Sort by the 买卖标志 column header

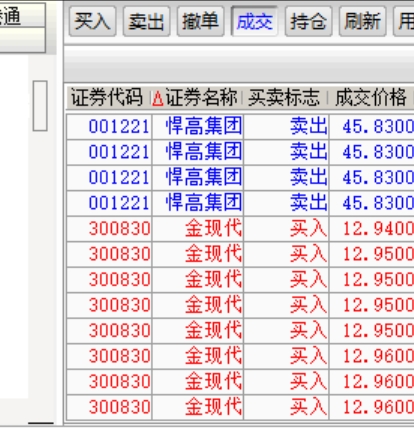point(284,98)
